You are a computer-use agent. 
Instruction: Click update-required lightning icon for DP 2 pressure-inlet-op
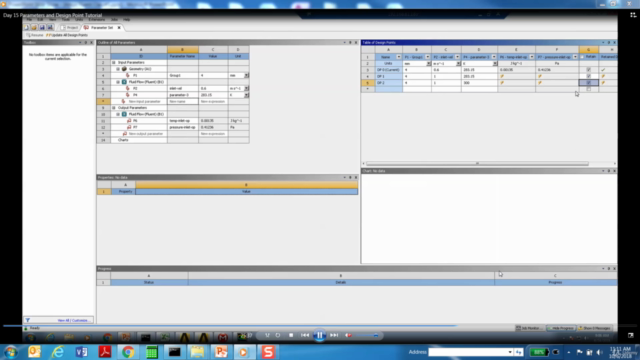[540, 83]
